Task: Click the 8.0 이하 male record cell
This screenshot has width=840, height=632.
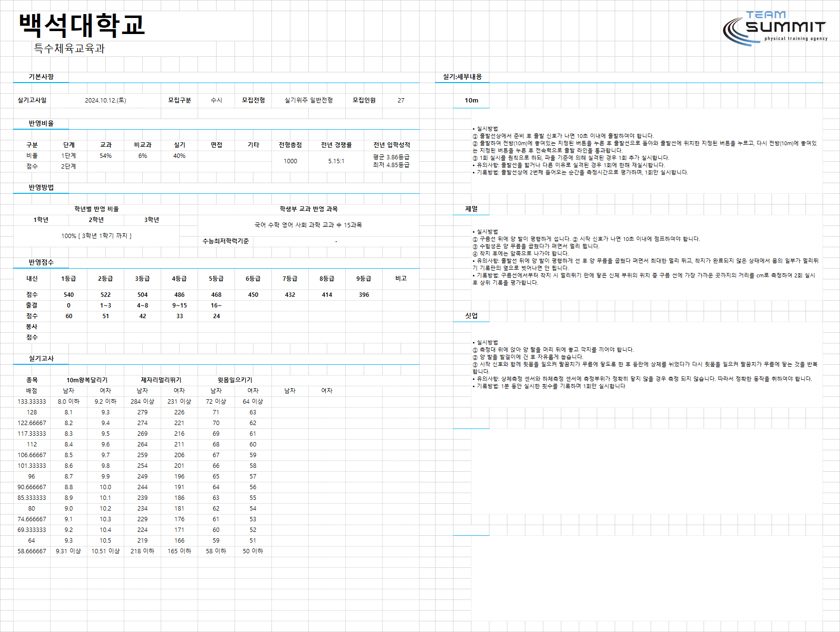Action: (68, 402)
